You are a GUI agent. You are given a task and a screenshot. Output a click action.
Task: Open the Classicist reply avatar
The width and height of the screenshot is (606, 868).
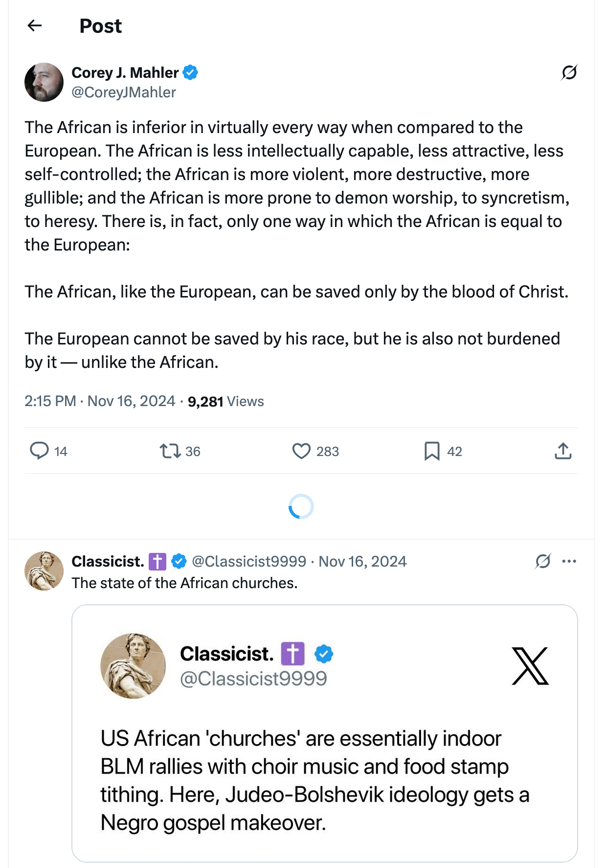tap(44, 571)
